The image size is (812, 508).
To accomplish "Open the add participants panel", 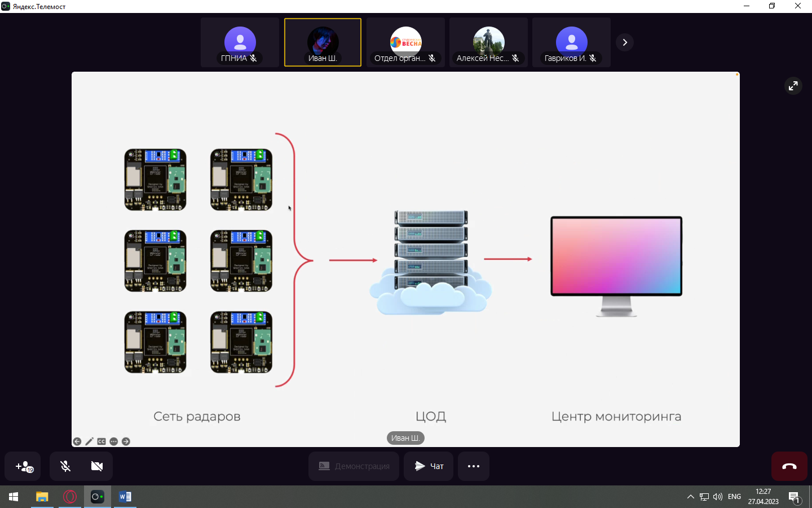I will (23, 466).
